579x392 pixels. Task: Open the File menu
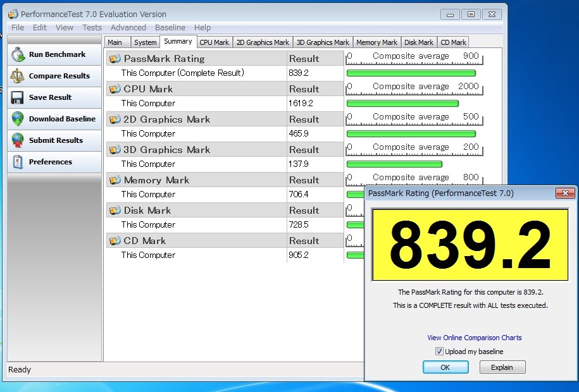pyautogui.click(x=18, y=28)
